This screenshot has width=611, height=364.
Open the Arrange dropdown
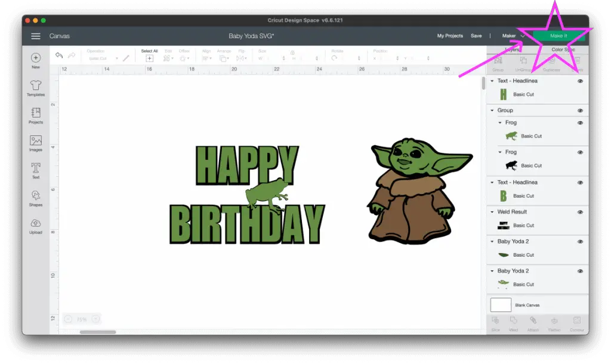223,58
